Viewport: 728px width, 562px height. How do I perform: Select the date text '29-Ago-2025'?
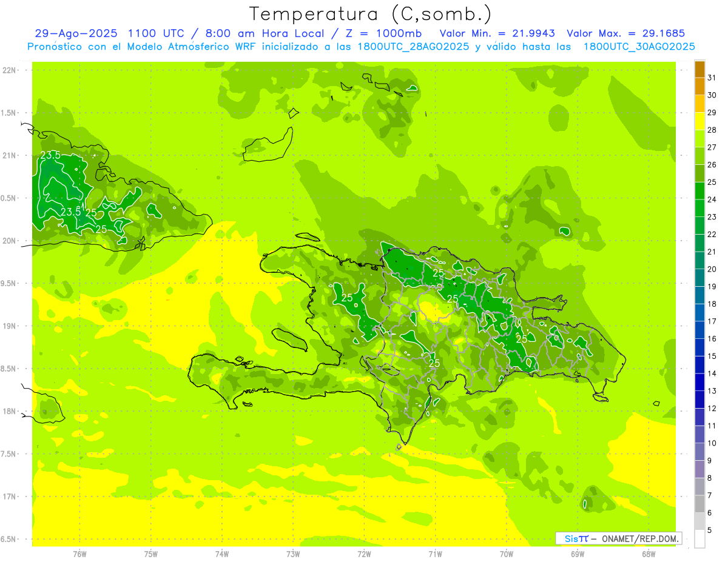click(x=76, y=33)
